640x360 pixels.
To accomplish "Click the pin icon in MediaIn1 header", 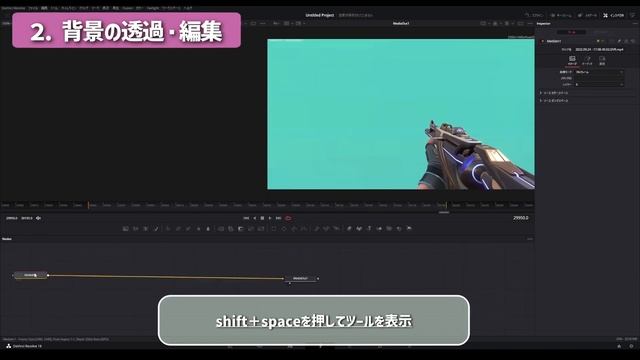I will click(619, 41).
